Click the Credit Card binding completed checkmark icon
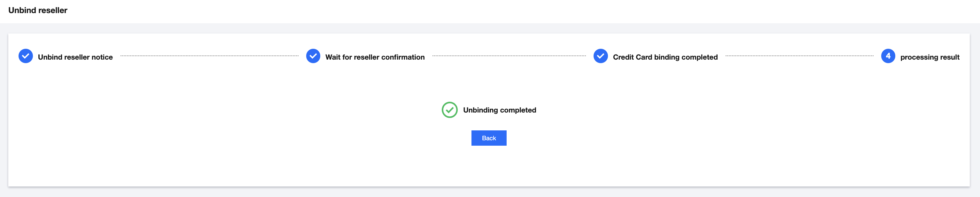Viewport: 980px width, 197px height. (600, 56)
